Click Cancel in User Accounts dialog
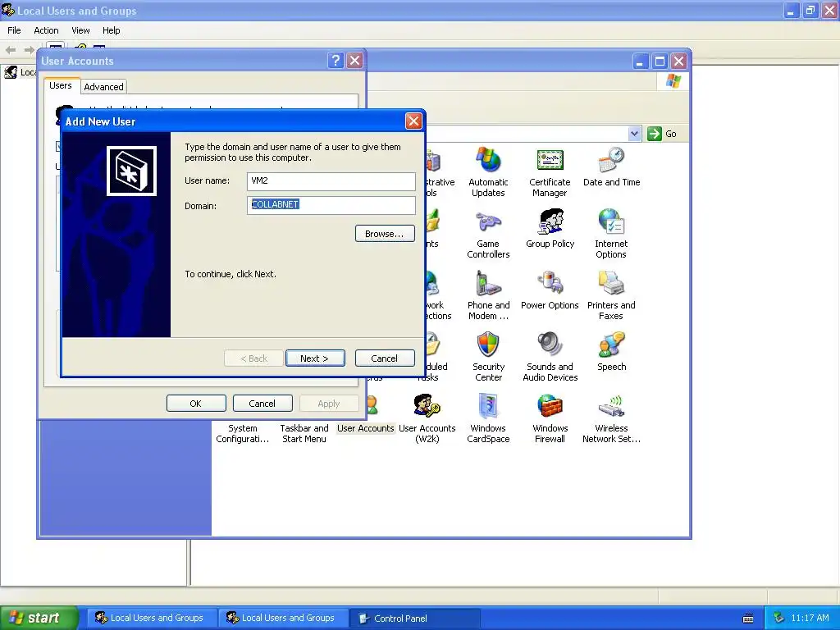Screen dimensions: 840x630 click(262, 404)
